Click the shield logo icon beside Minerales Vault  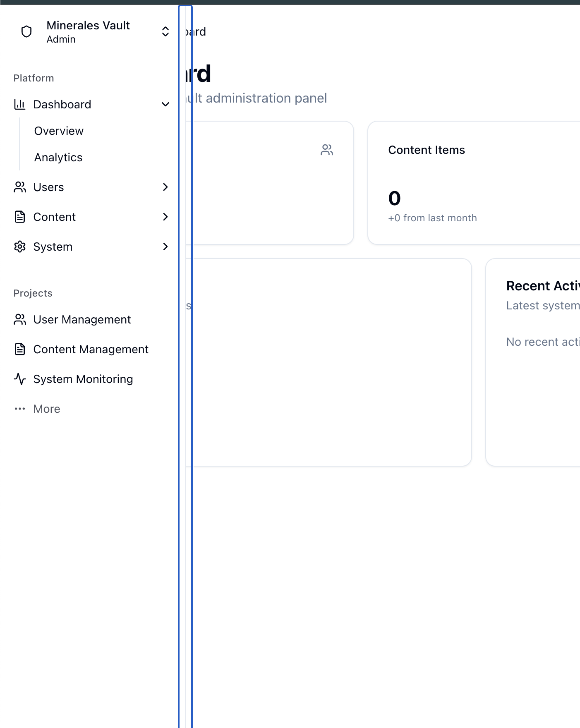point(26,32)
